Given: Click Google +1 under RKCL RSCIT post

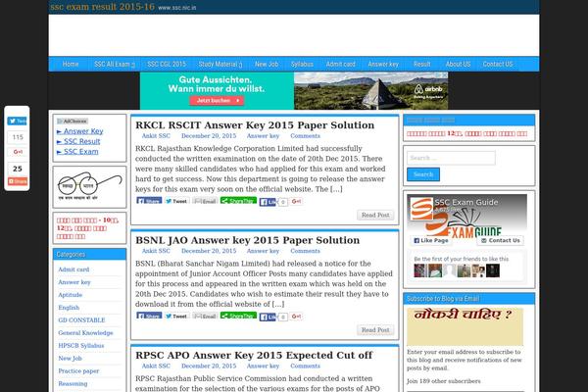Looking at the screenshot, I should click(x=296, y=202).
